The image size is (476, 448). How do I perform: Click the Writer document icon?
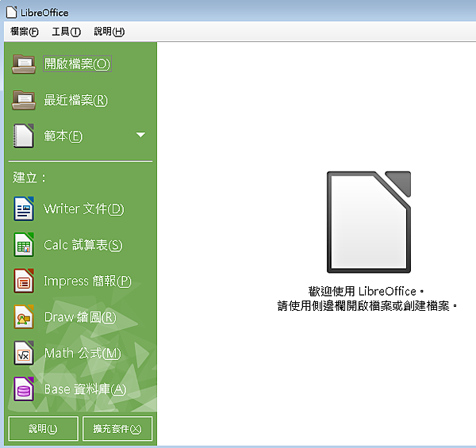coord(24,209)
